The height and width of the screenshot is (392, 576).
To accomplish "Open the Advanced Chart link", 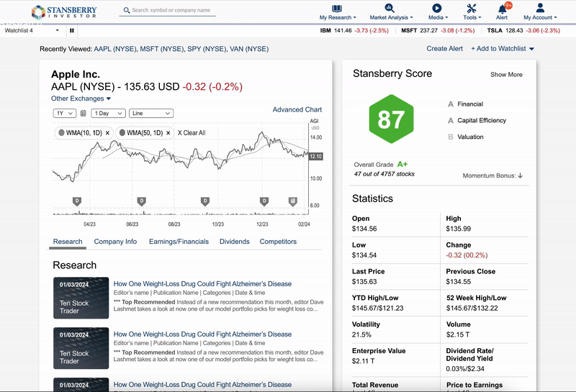I will coord(297,109).
